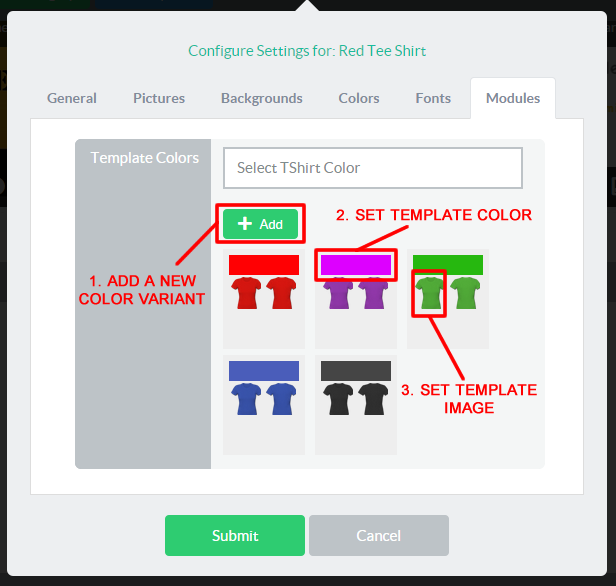Screen dimensions: 616x586
Task: Select the left black t-shirt image
Action: coord(338,399)
